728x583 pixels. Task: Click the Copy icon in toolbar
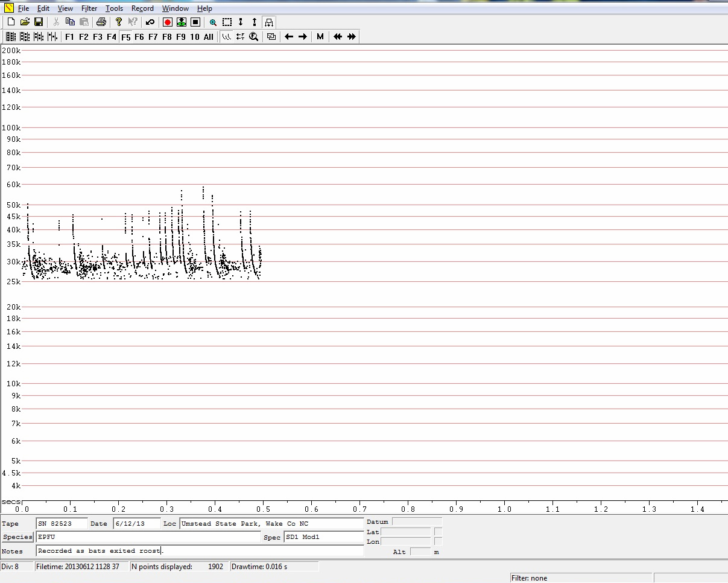pos(70,22)
